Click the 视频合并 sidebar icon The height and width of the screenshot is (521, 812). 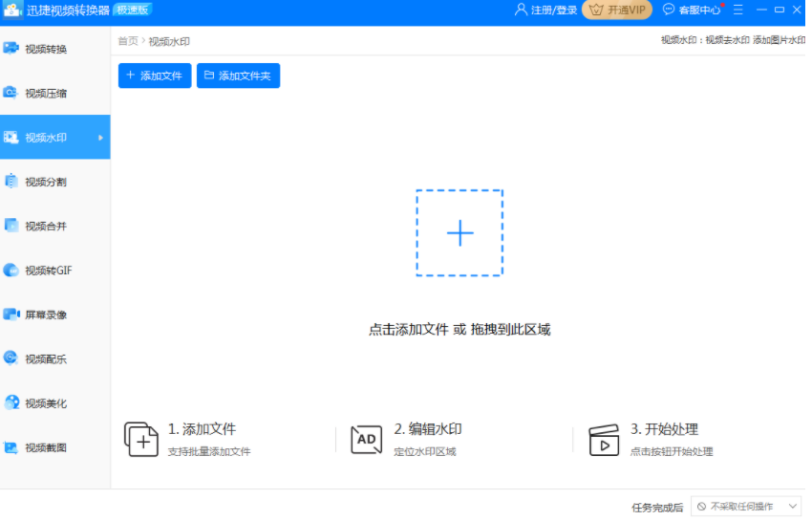11,226
